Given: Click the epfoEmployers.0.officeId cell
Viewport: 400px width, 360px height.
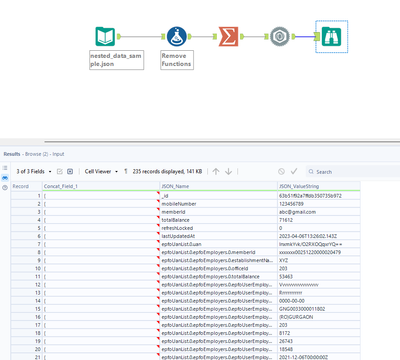Looking at the screenshot, I should point(219,268).
